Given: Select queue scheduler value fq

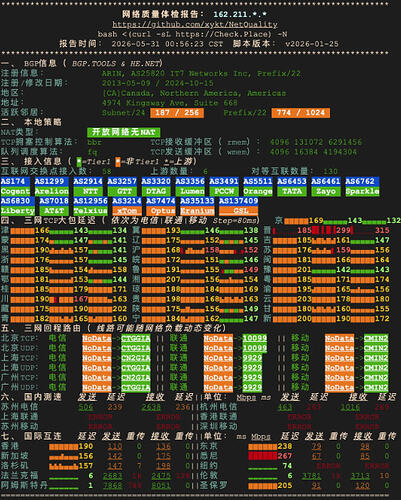Looking at the screenshot, I should [92, 152].
